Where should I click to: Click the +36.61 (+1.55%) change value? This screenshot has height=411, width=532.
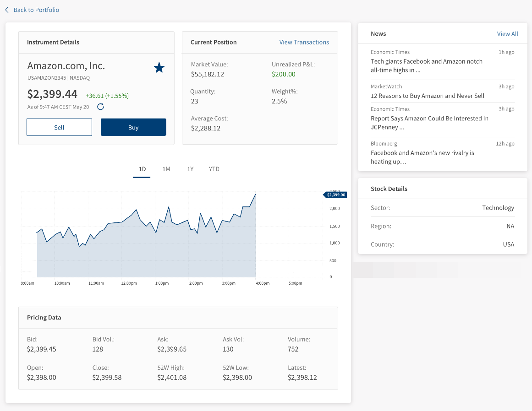107,96
